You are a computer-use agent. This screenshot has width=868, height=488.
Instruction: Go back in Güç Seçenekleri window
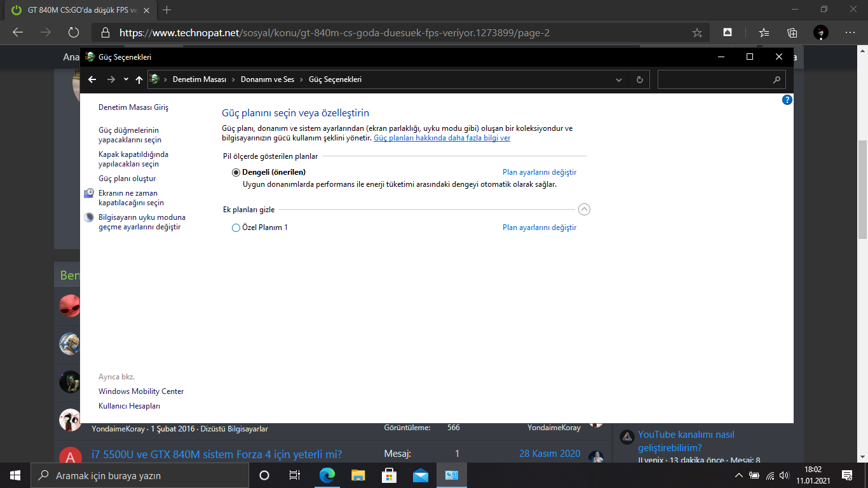pyautogui.click(x=92, y=79)
